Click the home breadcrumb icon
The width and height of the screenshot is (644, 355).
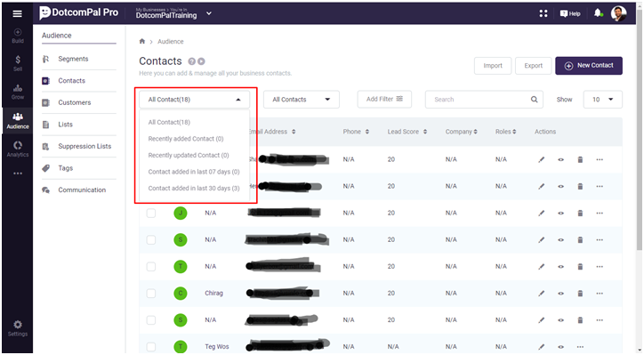click(x=142, y=41)
